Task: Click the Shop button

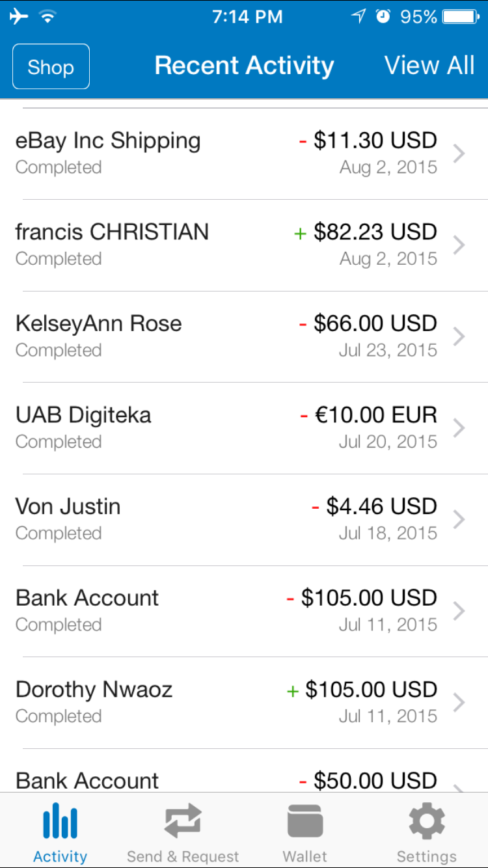Action: point(51,66)
